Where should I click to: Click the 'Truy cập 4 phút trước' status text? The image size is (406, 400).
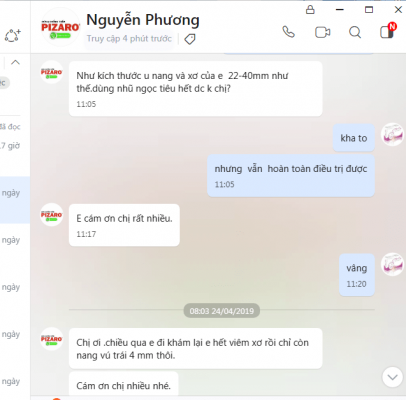(x=129, y=39)
